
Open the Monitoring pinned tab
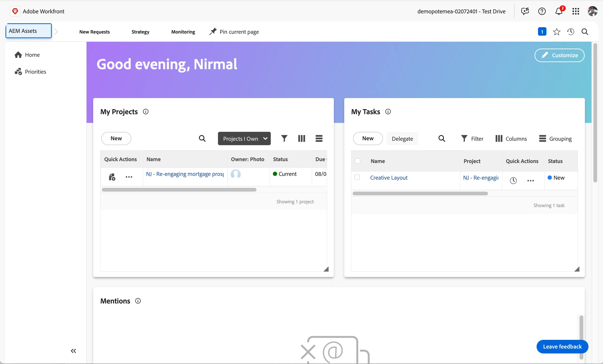click(183, 32)
